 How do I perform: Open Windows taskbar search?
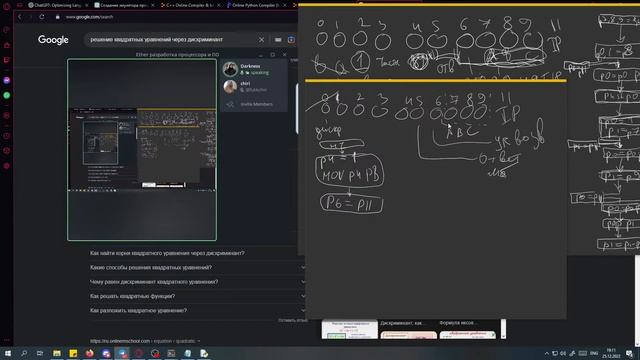click(x=24, y=353)
